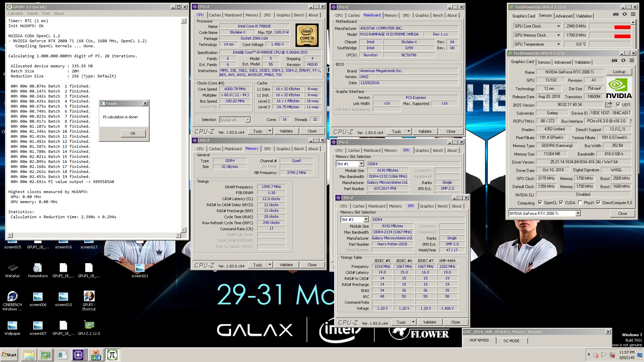Open the Calculate menu in GPUPI
The image size is (644, 362).
coord(15,13)
